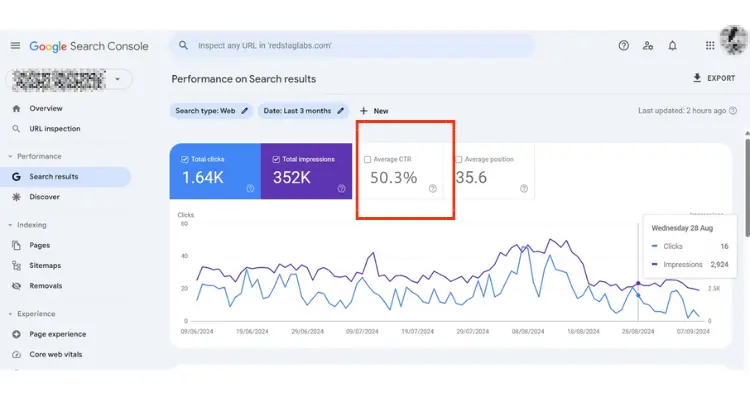
Task: Click the 28 Aug impressions marker on chart
Action: 638,284
